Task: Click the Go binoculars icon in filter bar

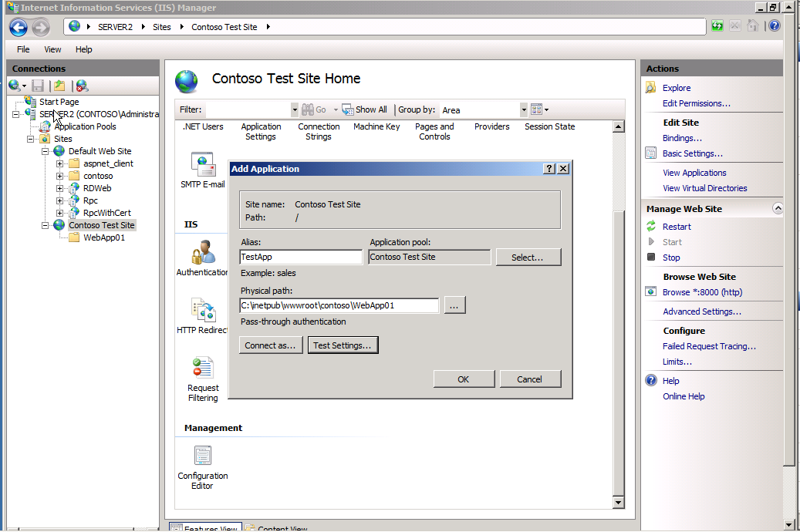Action: pyautogui.click(x=308, y=109)
